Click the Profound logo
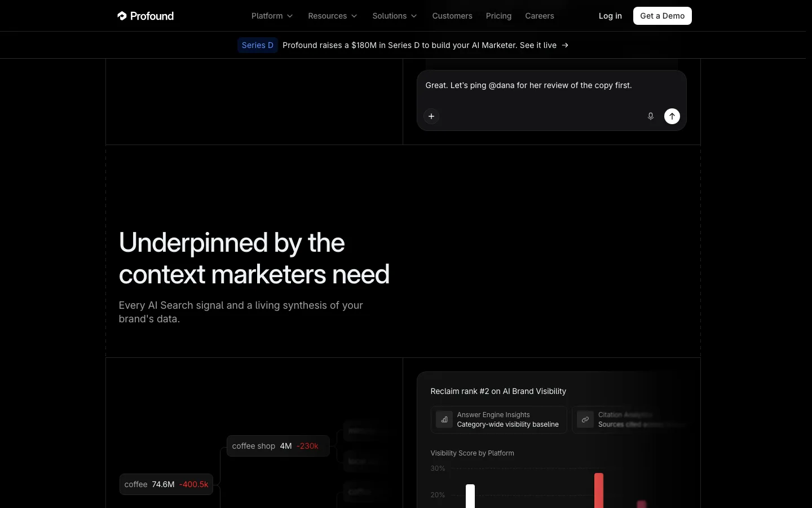This screenshot has height=508, width=812. [145, 16]
